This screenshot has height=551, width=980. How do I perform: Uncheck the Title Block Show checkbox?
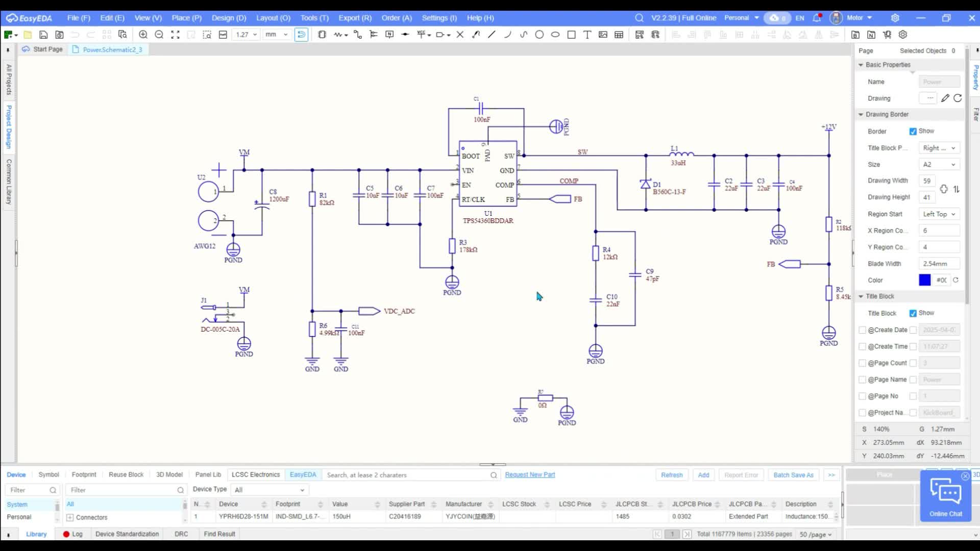click(x=913, y=313)
